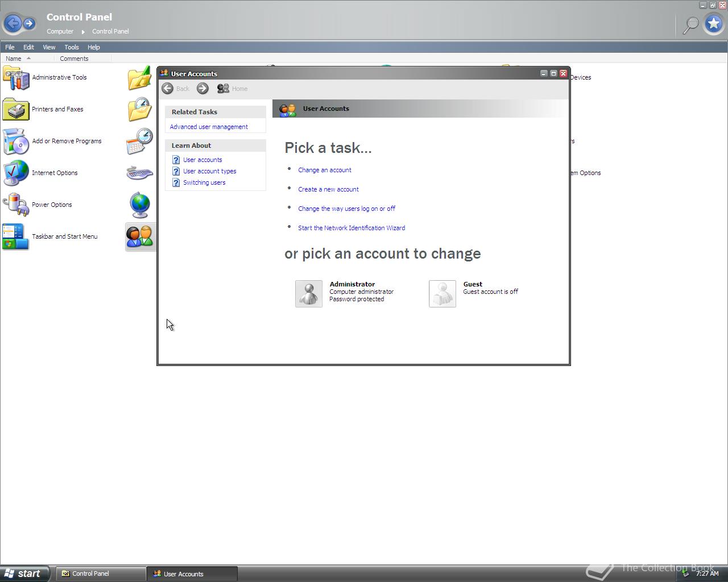Click the Back arrow in Control Panel header

point(13,23)
